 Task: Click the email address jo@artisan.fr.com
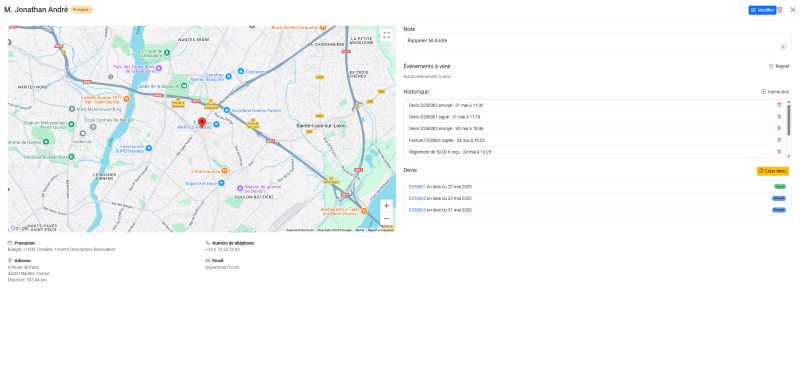click(222, 267)
